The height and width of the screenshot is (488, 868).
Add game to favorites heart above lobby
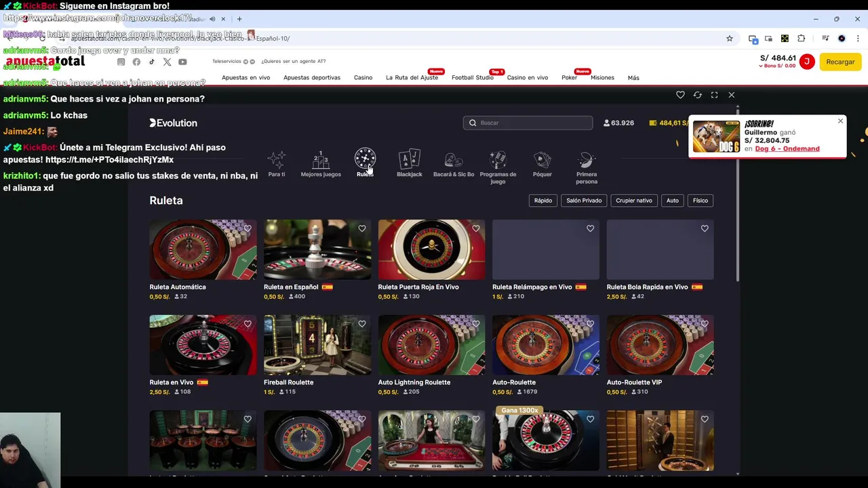[x=680, y=95]
